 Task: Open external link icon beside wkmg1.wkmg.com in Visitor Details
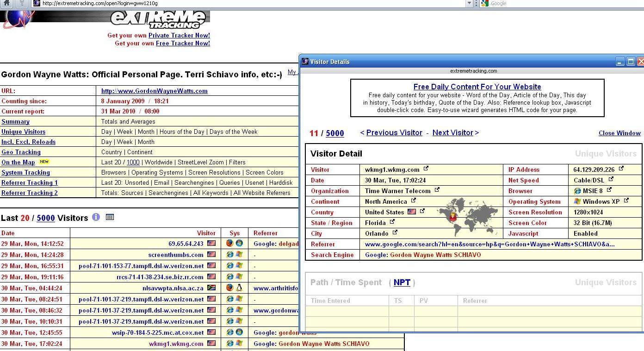[426, 169]
